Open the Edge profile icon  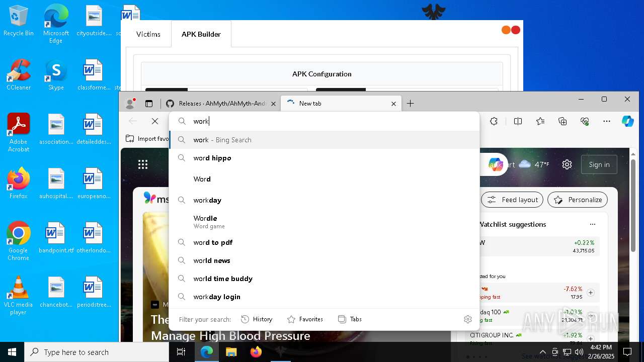130,104
